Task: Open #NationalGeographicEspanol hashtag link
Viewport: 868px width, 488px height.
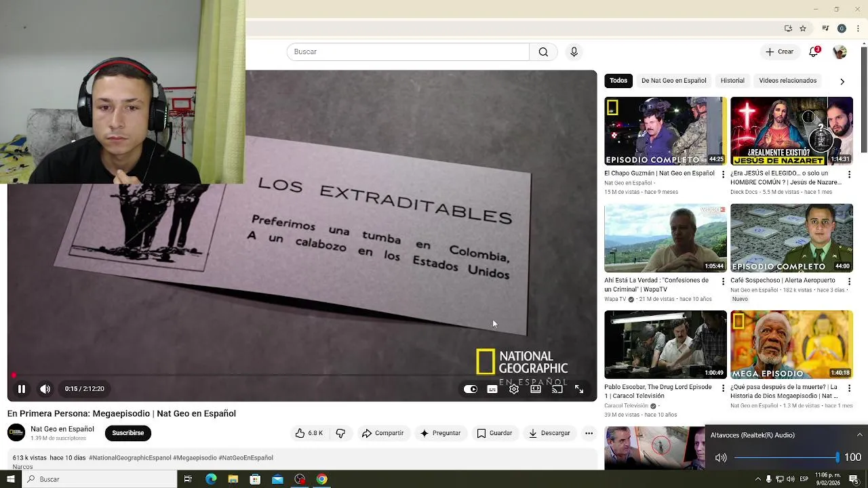Action: [x=130, y=458]
